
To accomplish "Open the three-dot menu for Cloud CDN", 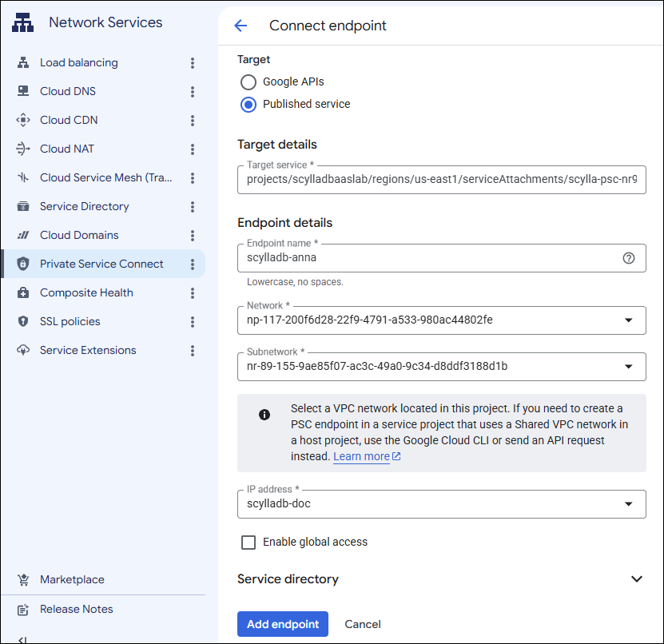I will pos(193,121).
